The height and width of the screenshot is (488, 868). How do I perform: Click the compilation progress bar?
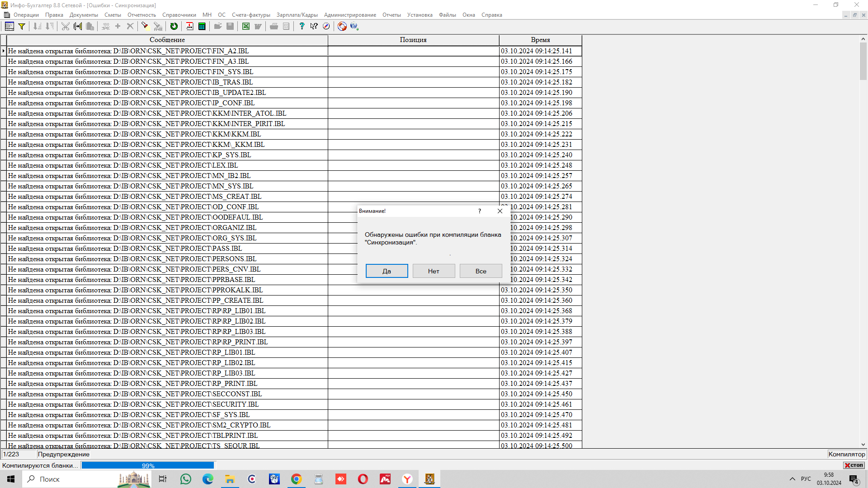pyautogui.click(x=148, y=465)
